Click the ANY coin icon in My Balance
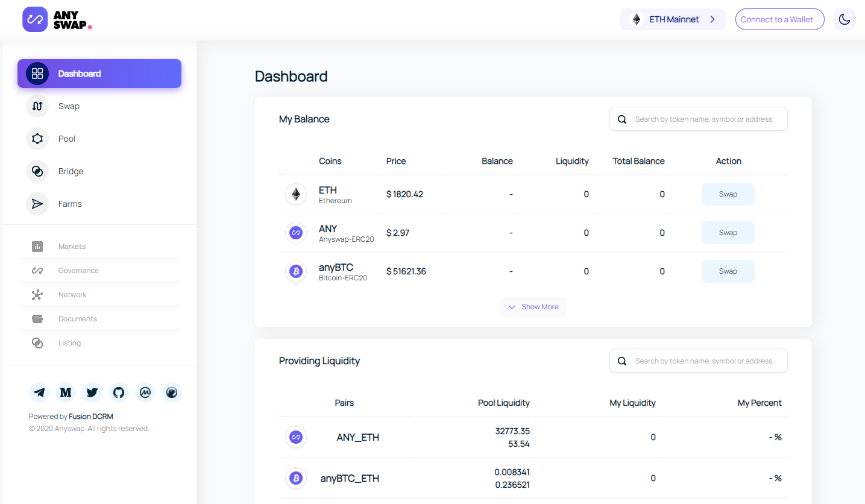This screenshot has width=865, height=504. pyautogui.click(x=296, y=233)
